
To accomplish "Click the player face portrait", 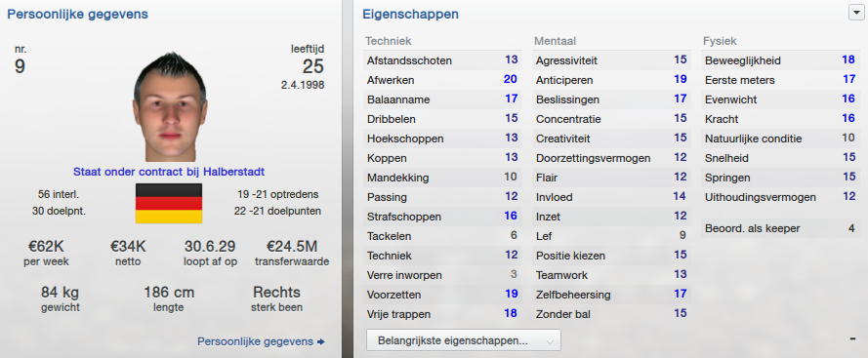I will click(169, 106).
